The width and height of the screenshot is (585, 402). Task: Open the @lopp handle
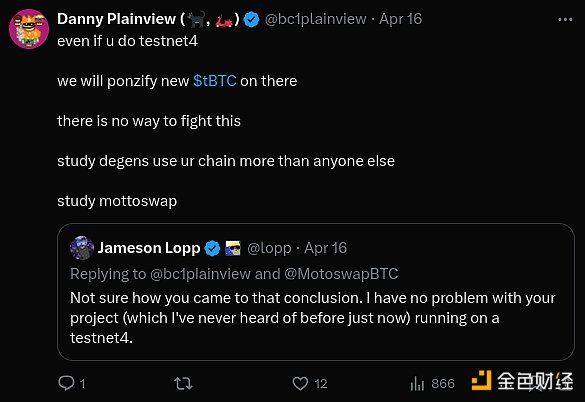(269, 248)
